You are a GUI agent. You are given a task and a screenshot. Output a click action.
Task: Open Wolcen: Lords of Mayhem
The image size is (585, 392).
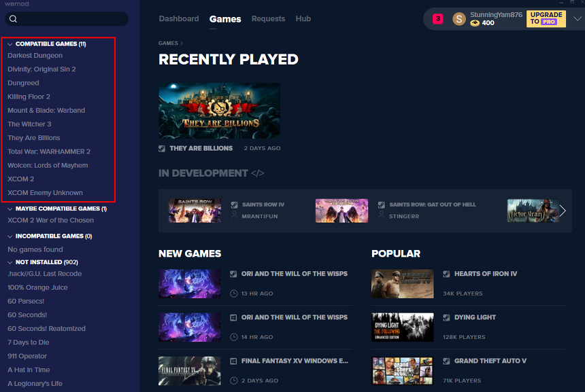pos(48,166)
